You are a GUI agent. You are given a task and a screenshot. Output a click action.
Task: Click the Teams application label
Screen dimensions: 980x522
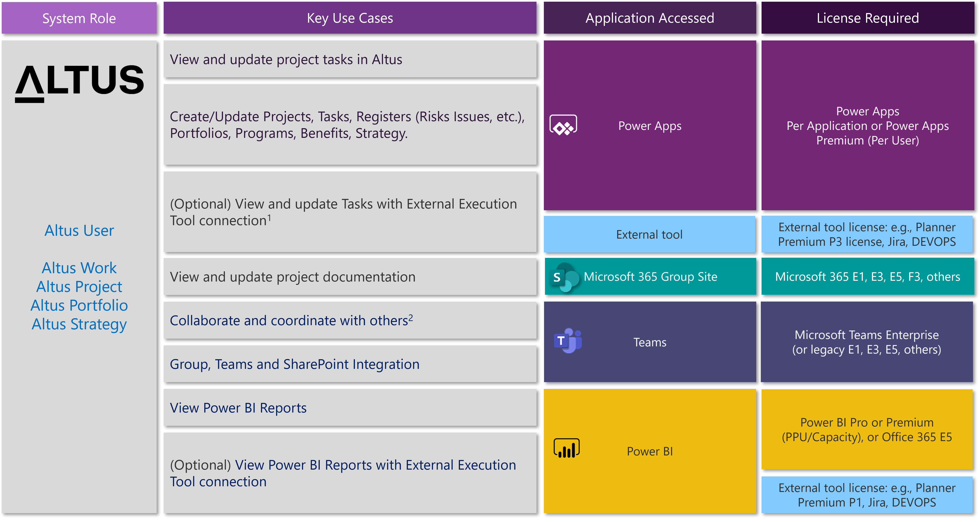click(x=650, y=342)
